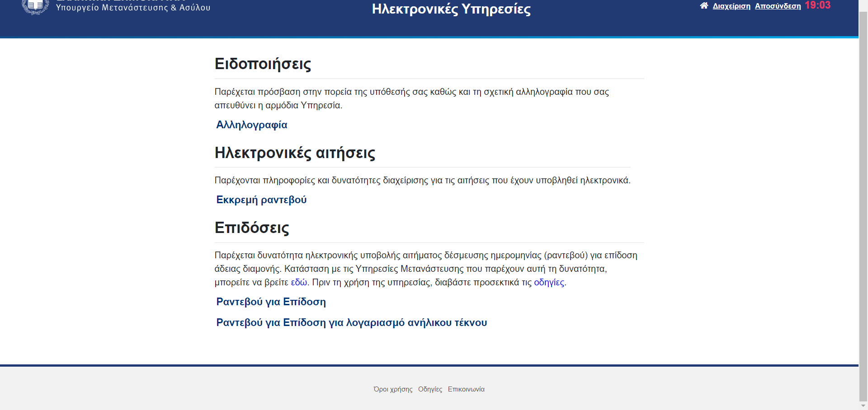Viewport: 868px width, 410px height.
Task: Open Εκκρεμή ραντεβού link
Action: 261,200
